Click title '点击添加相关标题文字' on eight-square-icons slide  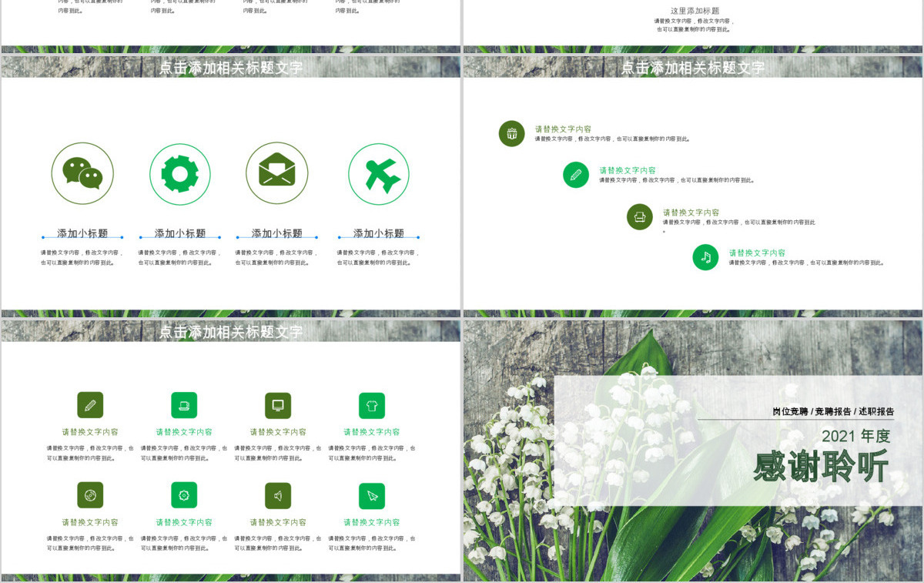[231, 332]
